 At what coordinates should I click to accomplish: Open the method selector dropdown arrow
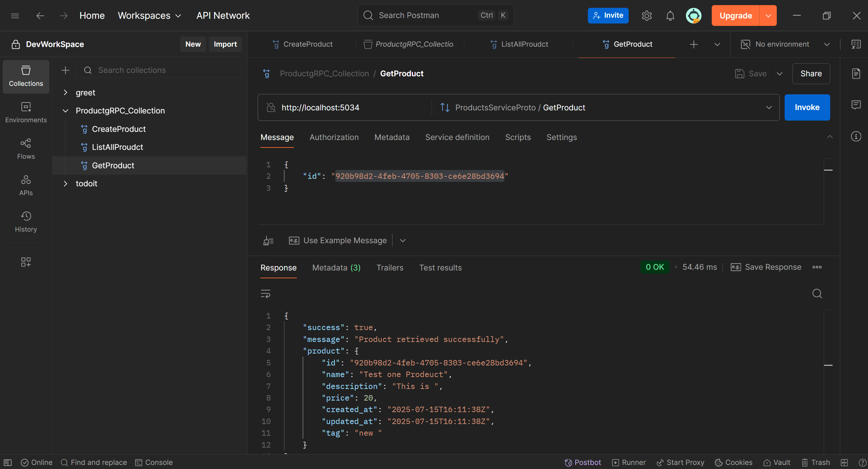coord(769,108)
